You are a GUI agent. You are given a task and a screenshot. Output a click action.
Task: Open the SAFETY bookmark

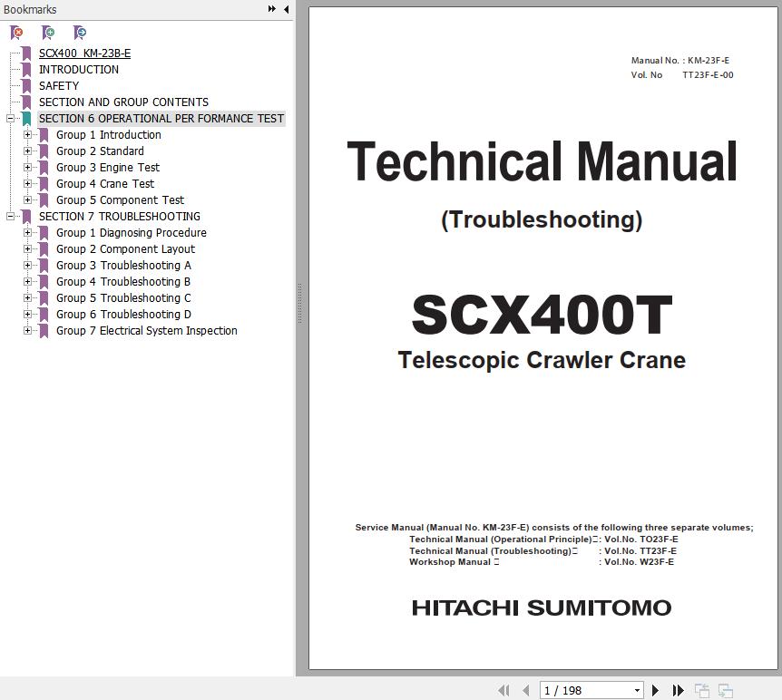click(x=59, y=86)
